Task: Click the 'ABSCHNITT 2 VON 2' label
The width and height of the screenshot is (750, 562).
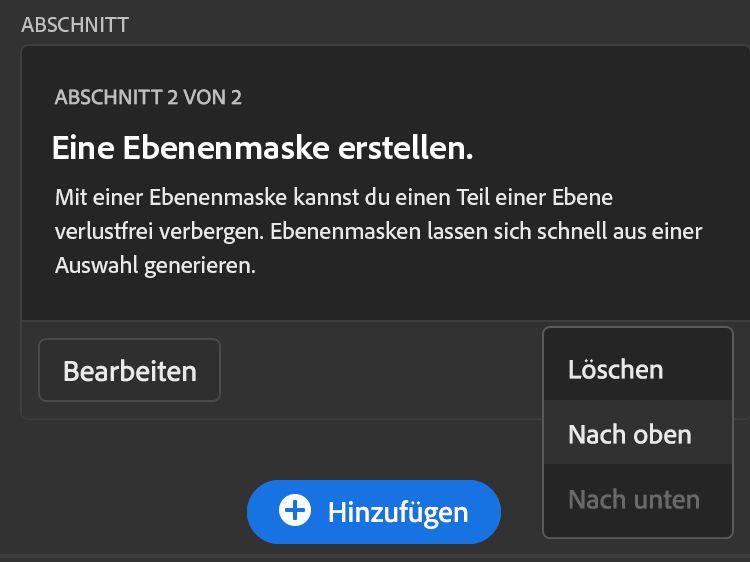Action: 148,97
